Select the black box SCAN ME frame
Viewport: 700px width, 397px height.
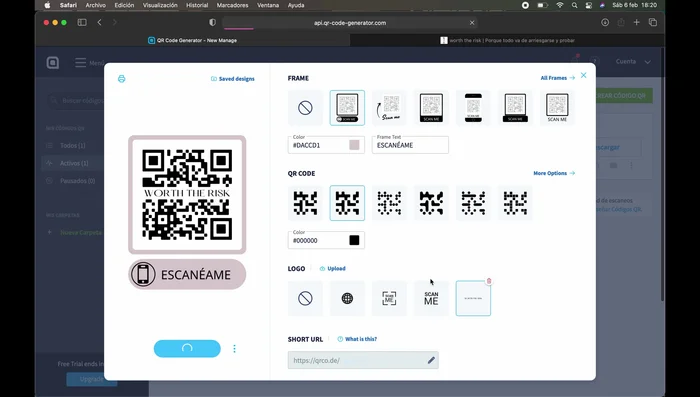click(x=431, y=108)
